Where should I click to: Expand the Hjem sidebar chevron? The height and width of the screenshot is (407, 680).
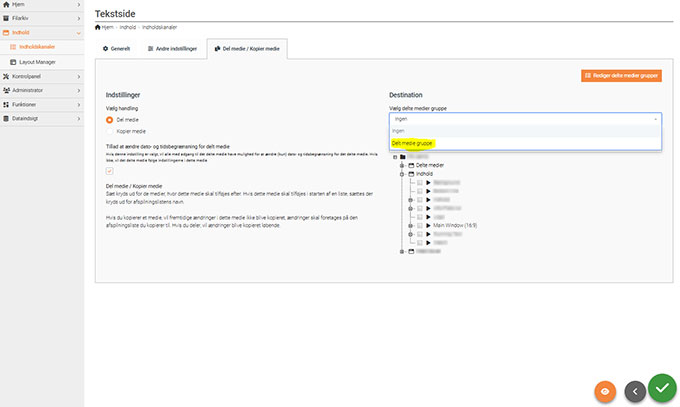[x=78, y=4]
